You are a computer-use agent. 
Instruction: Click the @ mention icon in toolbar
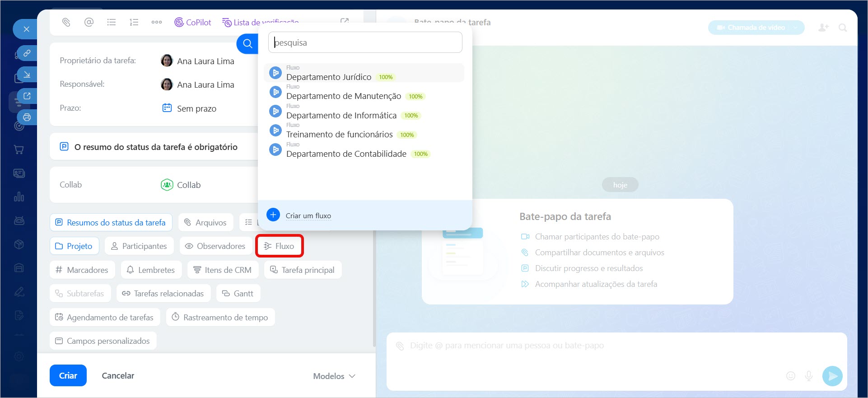coord(89,22)
